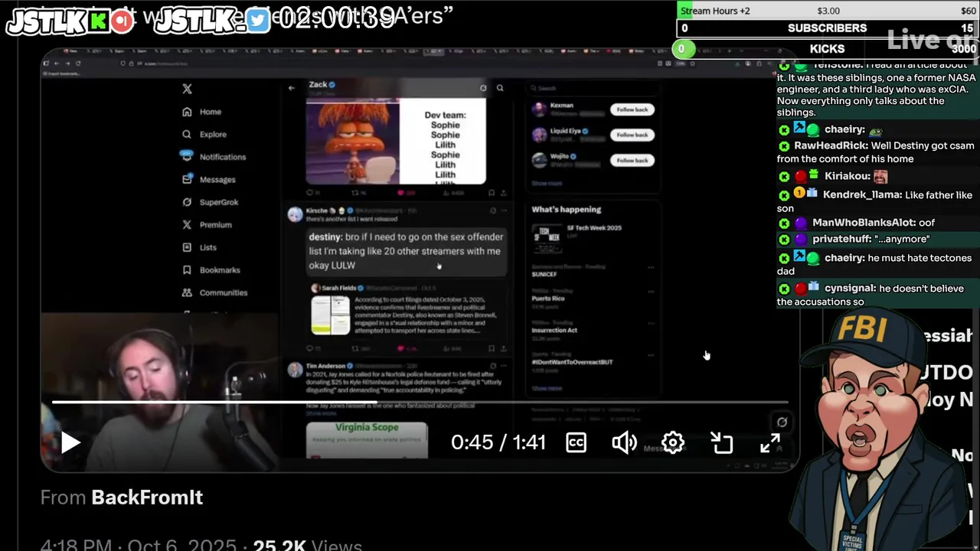Screen dimensions: 980x551
Task: Click Tim Anderson's profile avatar
Action: tap(295, 370)
